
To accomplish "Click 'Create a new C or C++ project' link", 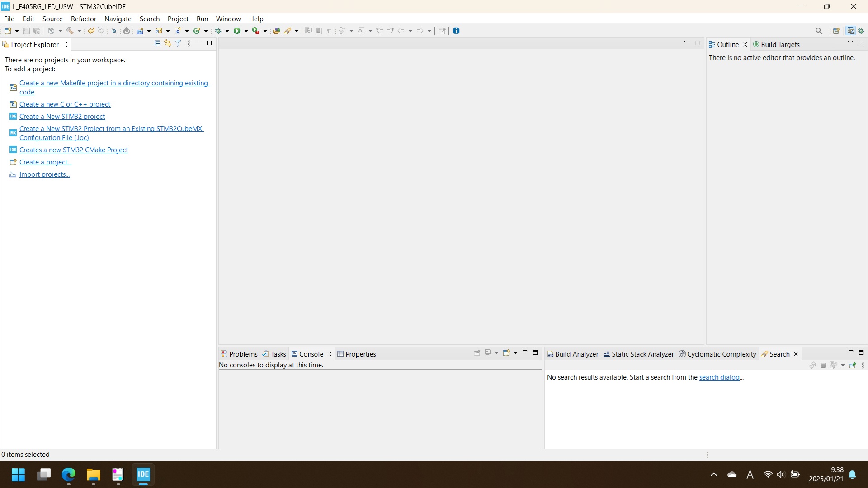I will [x=65, y=104].
